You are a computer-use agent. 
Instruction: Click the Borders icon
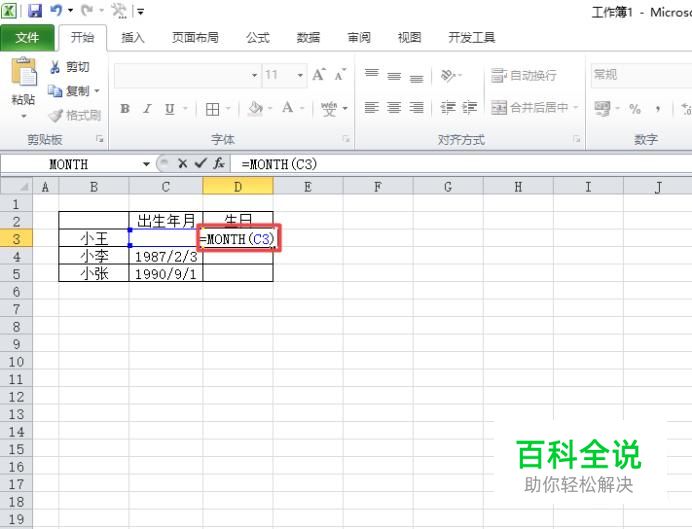coord(213,109)
